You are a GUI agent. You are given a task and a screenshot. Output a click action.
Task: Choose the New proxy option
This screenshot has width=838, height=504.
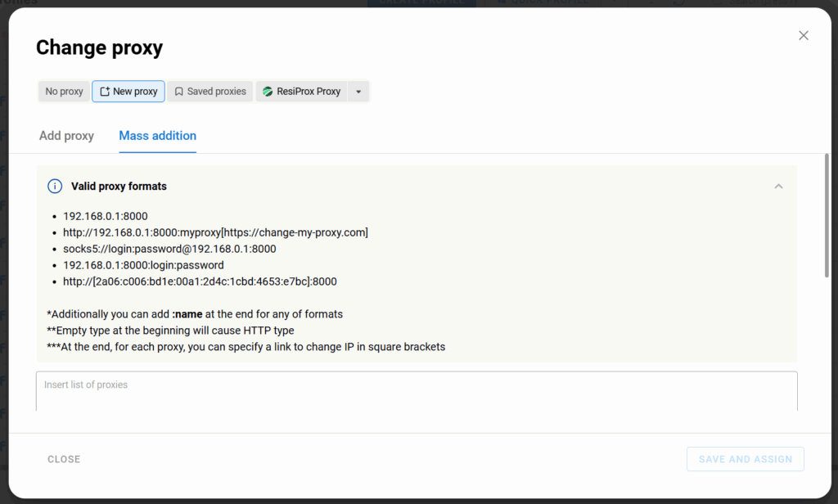[128, 92]
